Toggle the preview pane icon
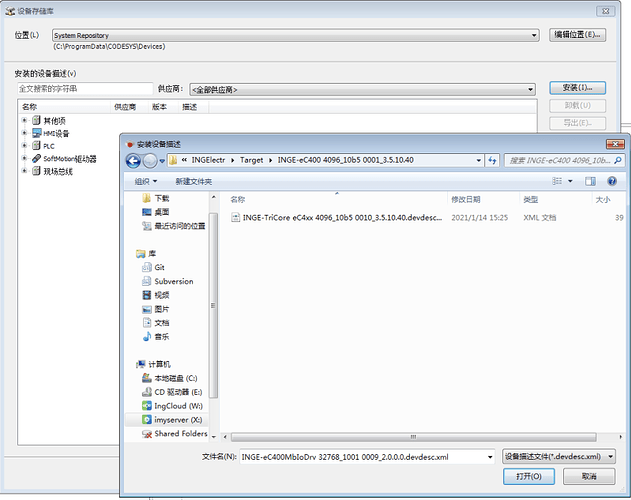Image resolution: width=631 pixels, height=500 pixels. click(x=590, y=181)
